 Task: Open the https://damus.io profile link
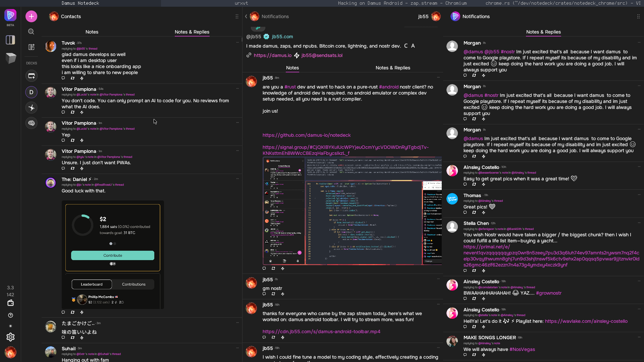point(272,55)
